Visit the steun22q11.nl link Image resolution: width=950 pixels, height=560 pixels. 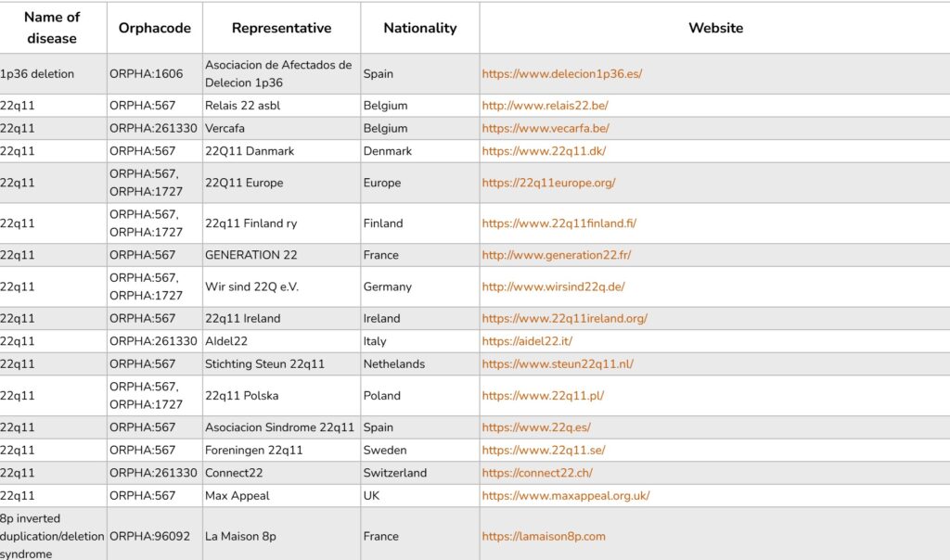pos(558,364)
